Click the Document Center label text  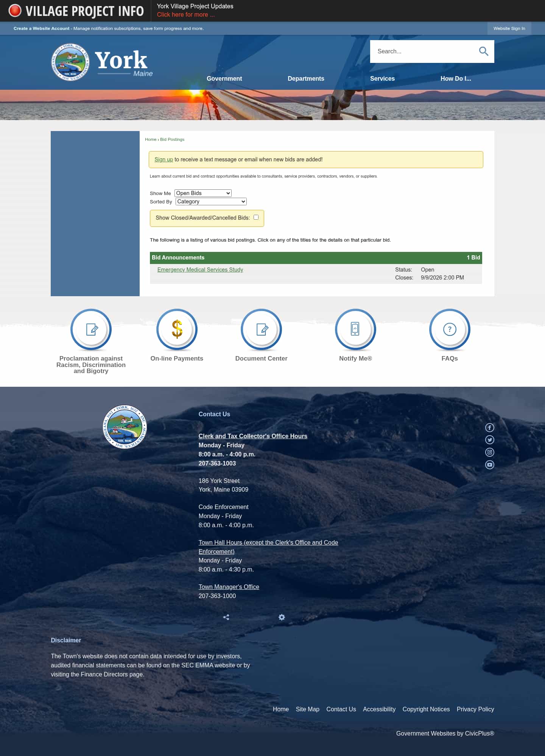coord(261,358)
